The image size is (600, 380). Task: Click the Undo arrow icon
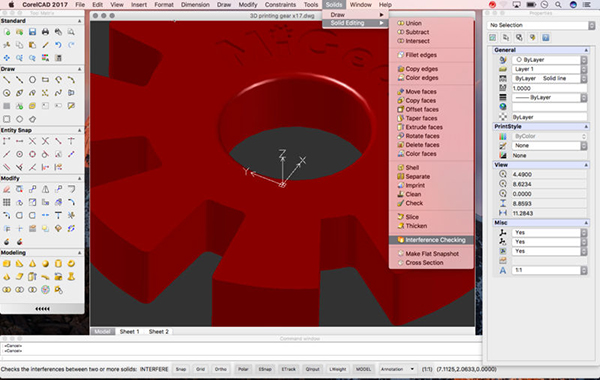(x=58, y=45)
